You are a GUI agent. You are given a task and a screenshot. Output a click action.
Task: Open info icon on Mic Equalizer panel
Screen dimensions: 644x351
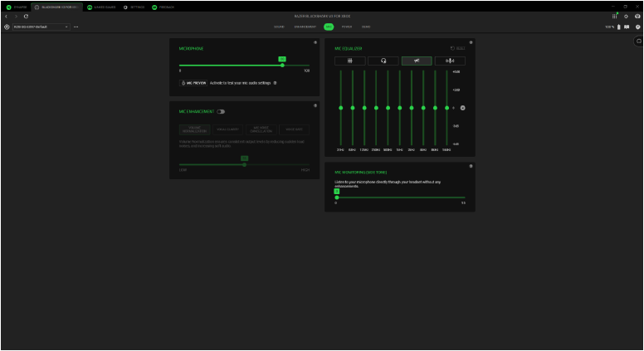(471, 42)
